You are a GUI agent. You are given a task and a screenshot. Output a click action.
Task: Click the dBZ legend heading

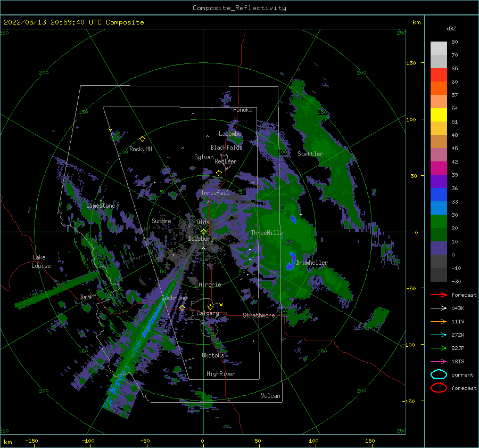(x=451, y=28)
